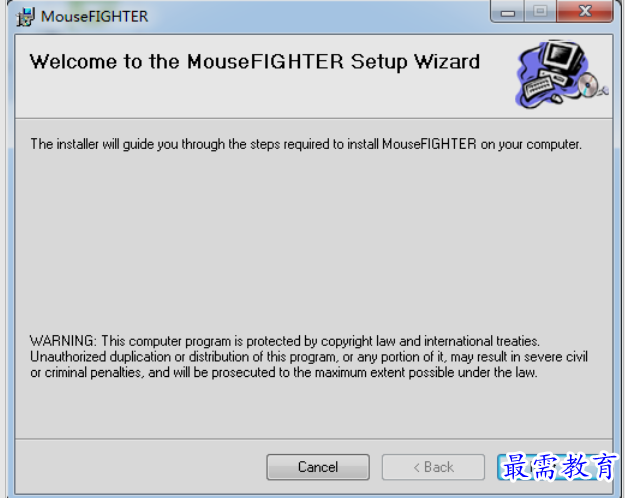Image resolution: width=625 pixels, height=498 pixels.
Task: Click the grayed-out maximize button
Action: click(540, 11)
